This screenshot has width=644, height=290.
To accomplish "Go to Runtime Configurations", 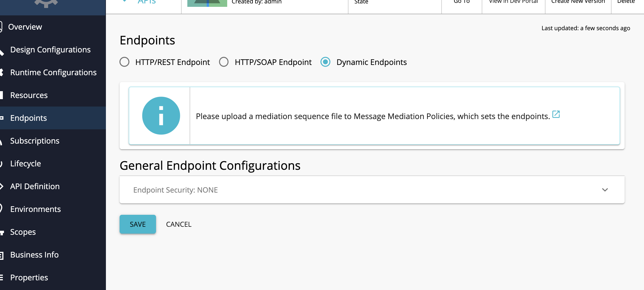I will point(53,72).
